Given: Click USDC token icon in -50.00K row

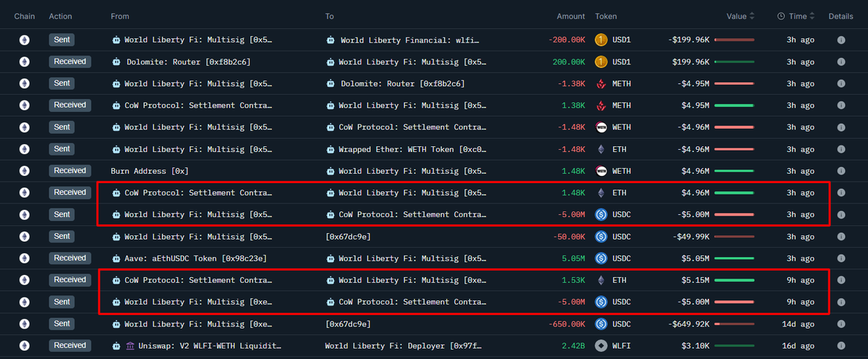Looking at the screenshot, I should [601, 237].
